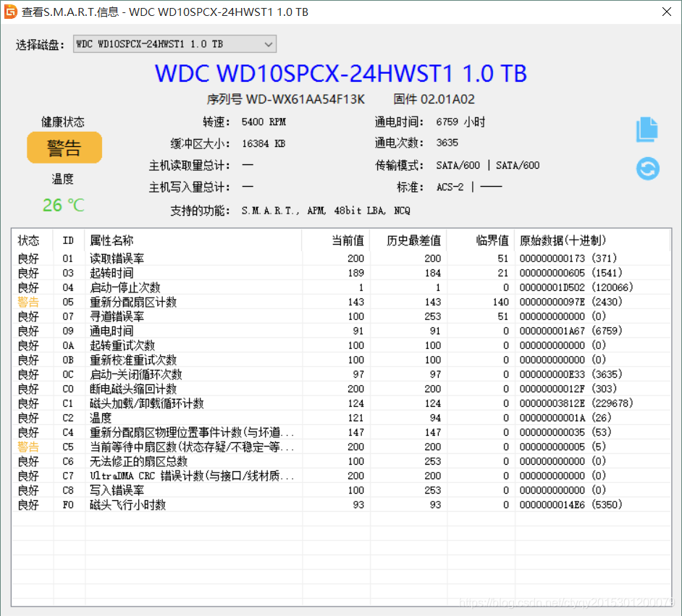Click raw value 00000001D502 (120066)
Screen dimensions: 682x616
576,287
